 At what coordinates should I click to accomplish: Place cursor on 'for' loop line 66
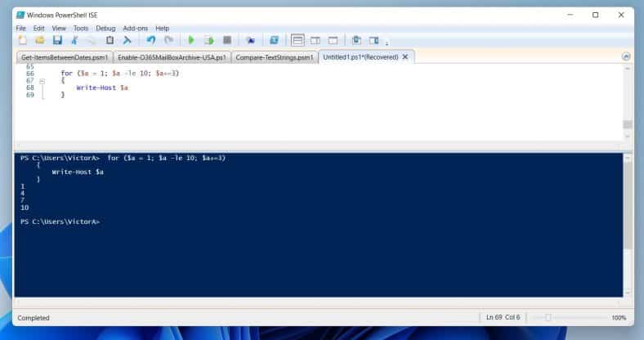point(120,74)
